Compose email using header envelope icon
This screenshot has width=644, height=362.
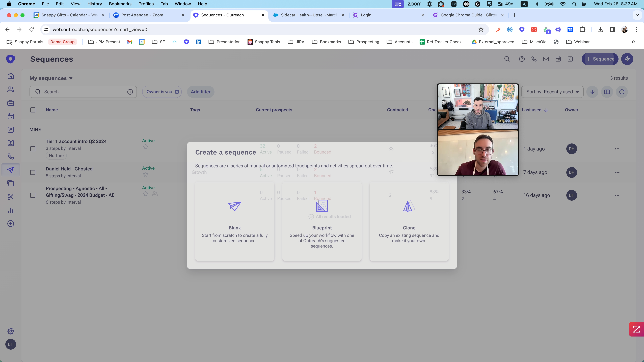546,59
